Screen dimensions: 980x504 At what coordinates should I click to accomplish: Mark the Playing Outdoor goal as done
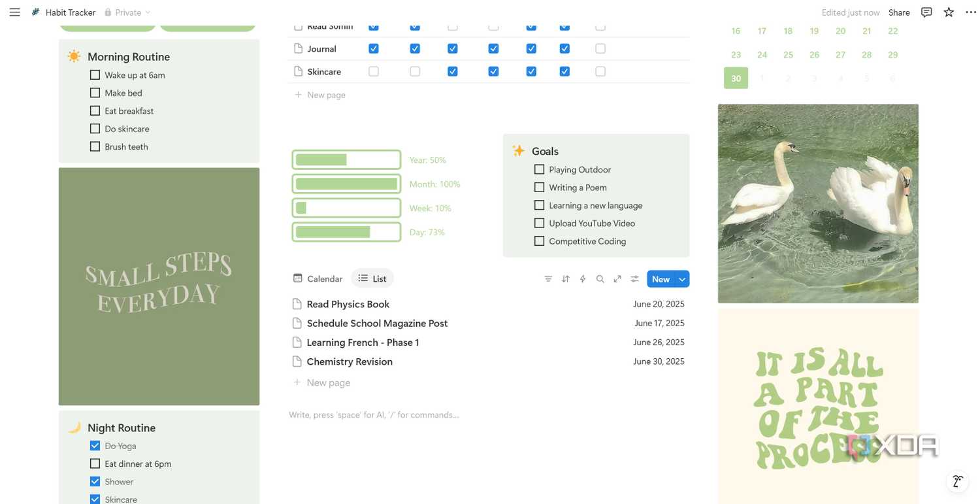click(539, 169)
